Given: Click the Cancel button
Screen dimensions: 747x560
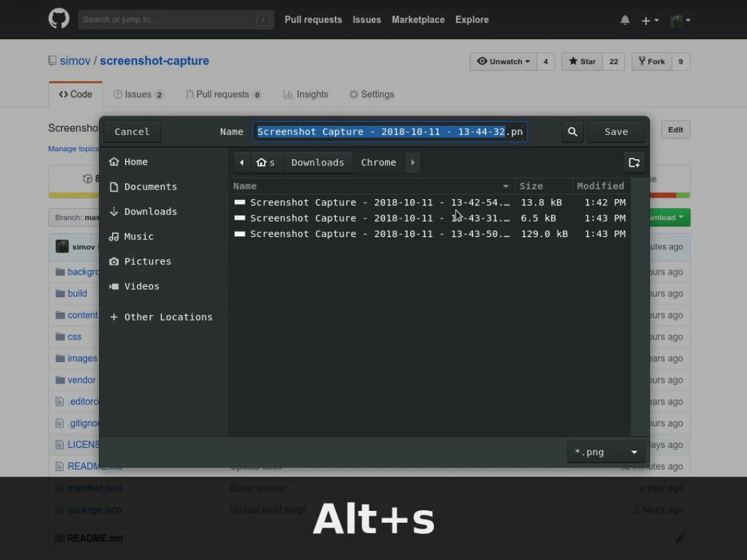Looking at the screenshot, I should coord(132,131).
